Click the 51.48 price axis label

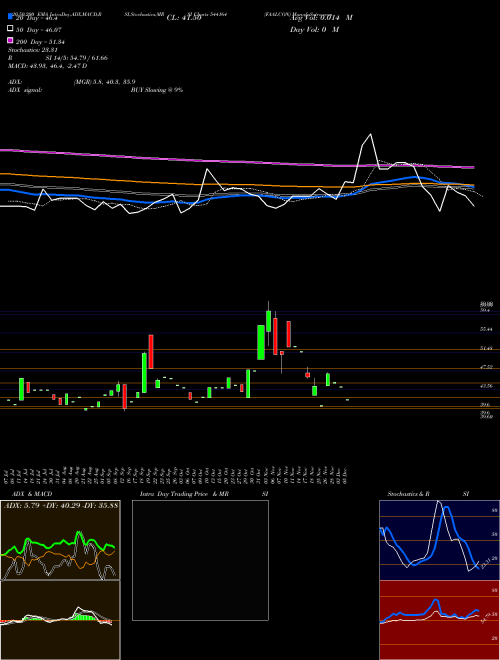[x=486, y=349]
